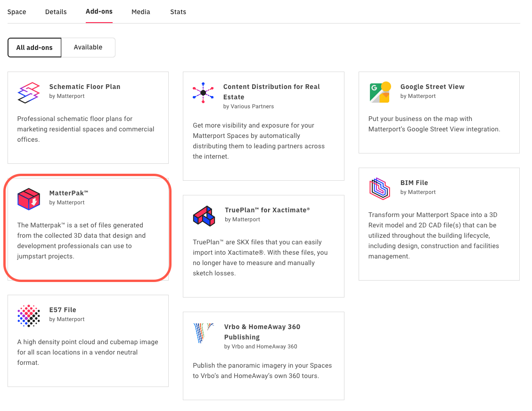The image size is (532, 411).
Task: Click the TruePlan for Xactimate icon
Action: pyautogui.click(x=204, y=216)
